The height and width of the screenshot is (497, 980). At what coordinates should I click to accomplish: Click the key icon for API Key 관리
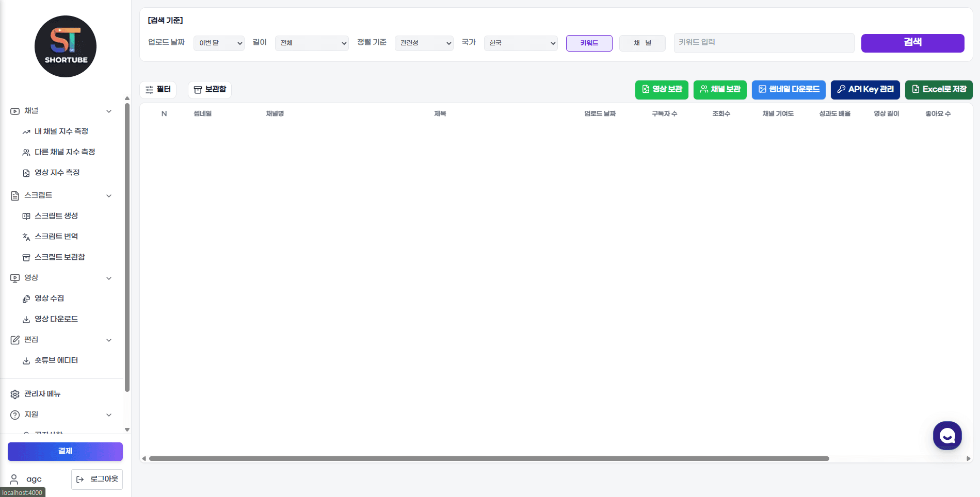click(841, 89)
